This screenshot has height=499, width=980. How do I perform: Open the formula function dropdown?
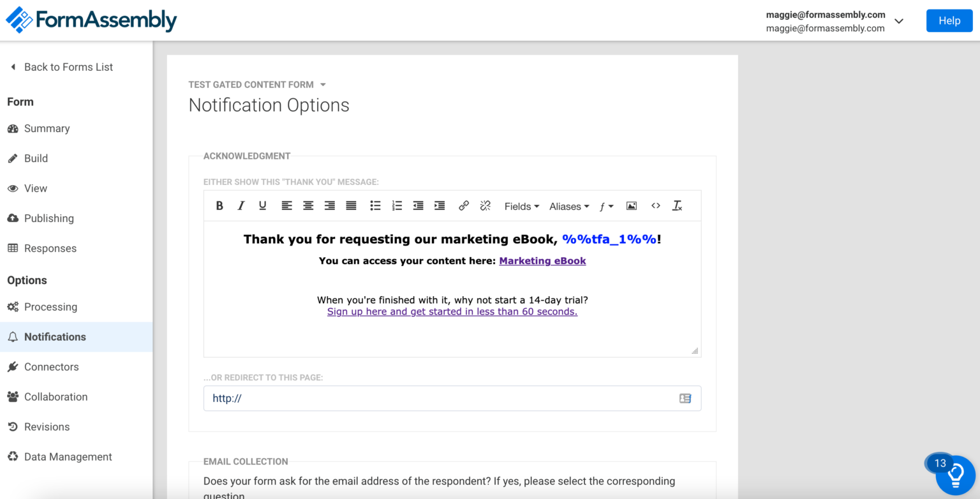coord(606,206)
